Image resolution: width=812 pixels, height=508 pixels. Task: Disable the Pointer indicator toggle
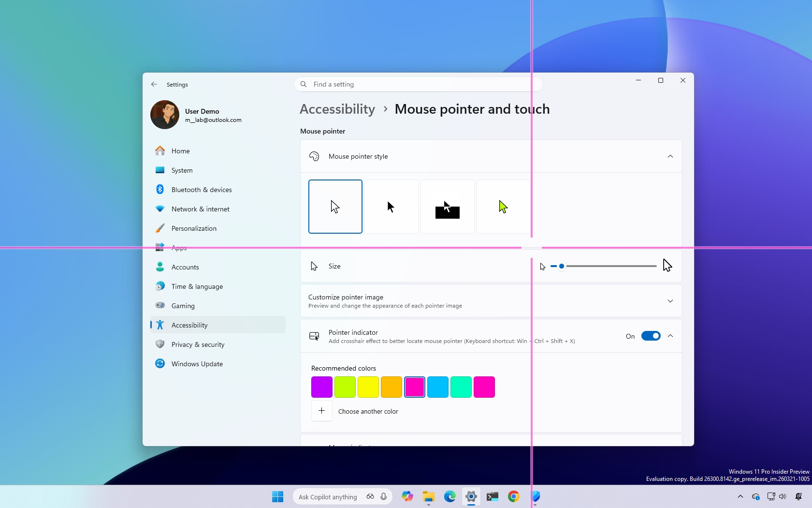tap(652, 336)
